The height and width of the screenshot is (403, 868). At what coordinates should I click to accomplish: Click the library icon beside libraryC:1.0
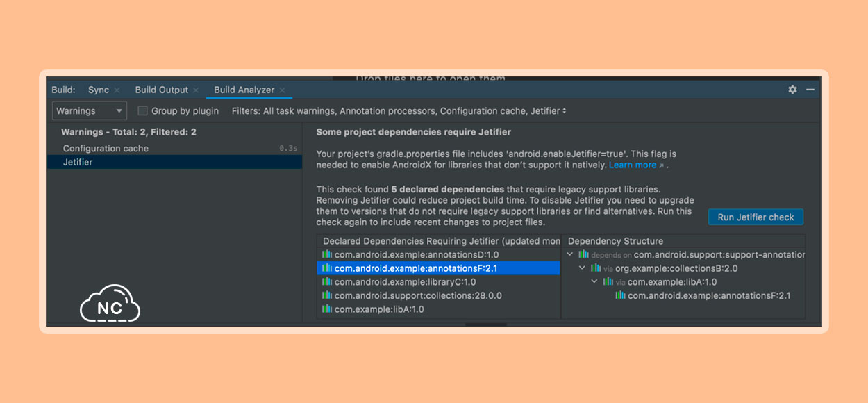point(326,282)
